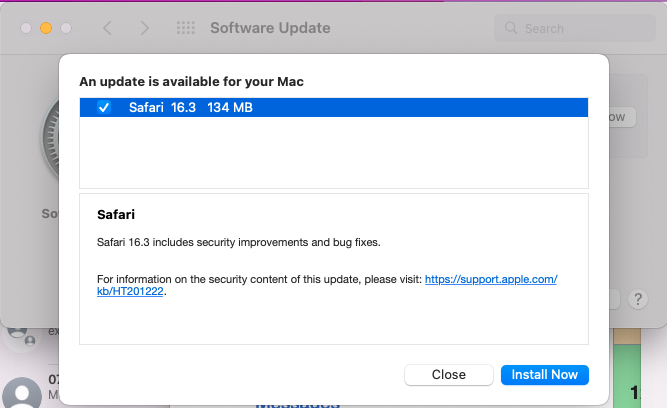
Task: Open the support.apple.com security content link
Action: pyautogui.click(x=490, y=279)
